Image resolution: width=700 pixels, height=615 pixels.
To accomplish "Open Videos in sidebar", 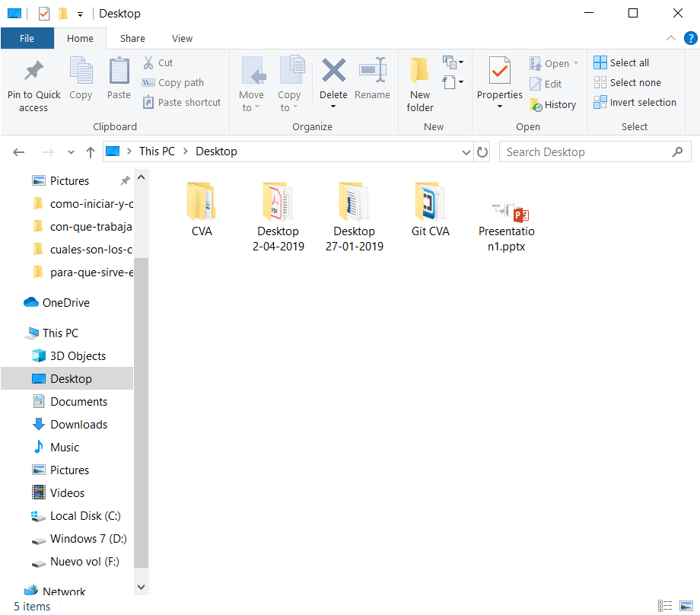I will click(59, 493).
